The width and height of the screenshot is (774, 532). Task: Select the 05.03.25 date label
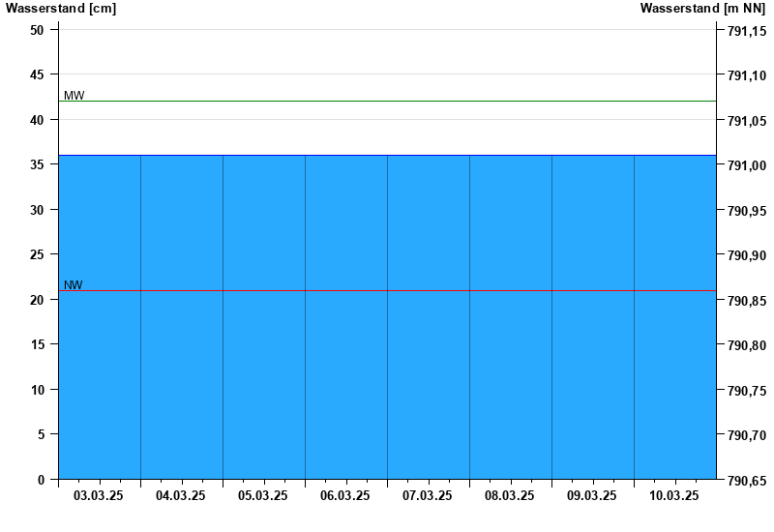pyautogui.click(x=262, y=495)
